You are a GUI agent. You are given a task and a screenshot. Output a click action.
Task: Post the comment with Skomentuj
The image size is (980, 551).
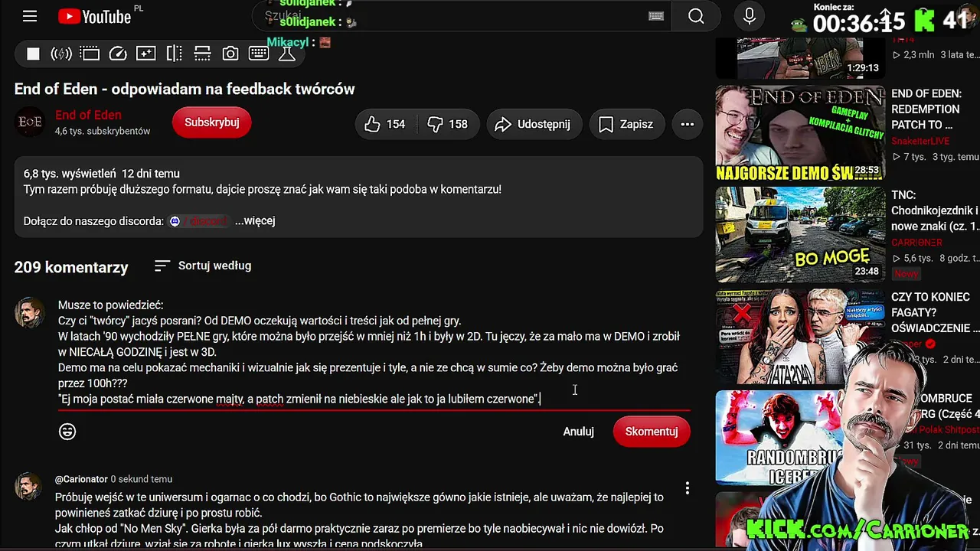[x=652, y=432]
